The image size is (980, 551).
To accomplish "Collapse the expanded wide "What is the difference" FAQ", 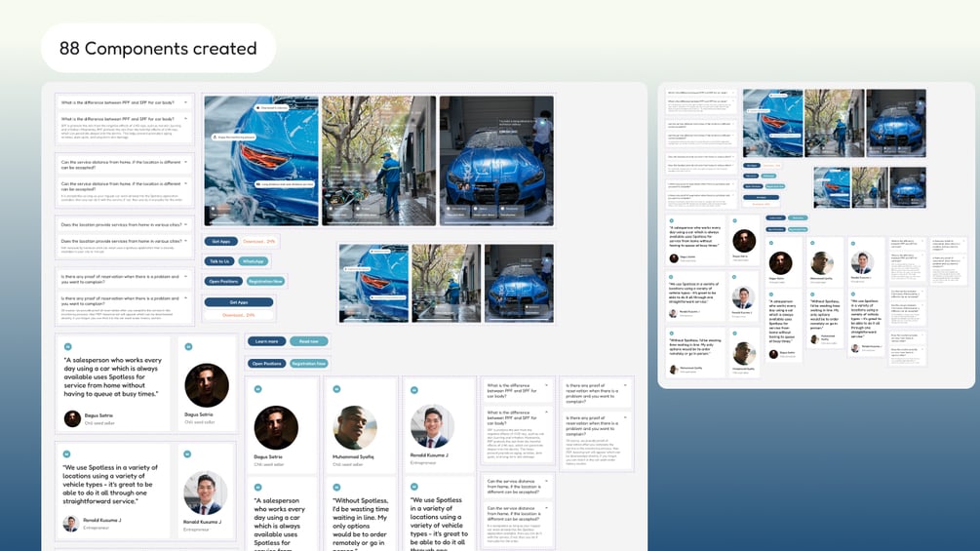I will pyautogui.click(x=185, y=118).
